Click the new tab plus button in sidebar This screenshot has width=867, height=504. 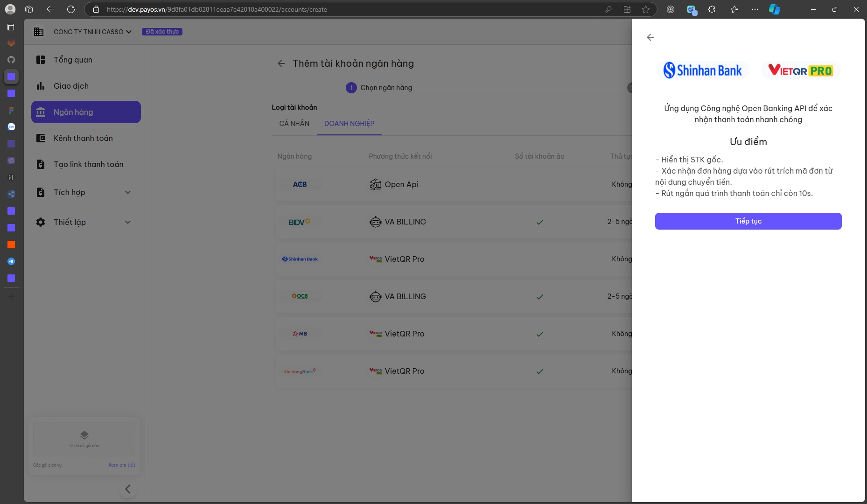(11, 297)
